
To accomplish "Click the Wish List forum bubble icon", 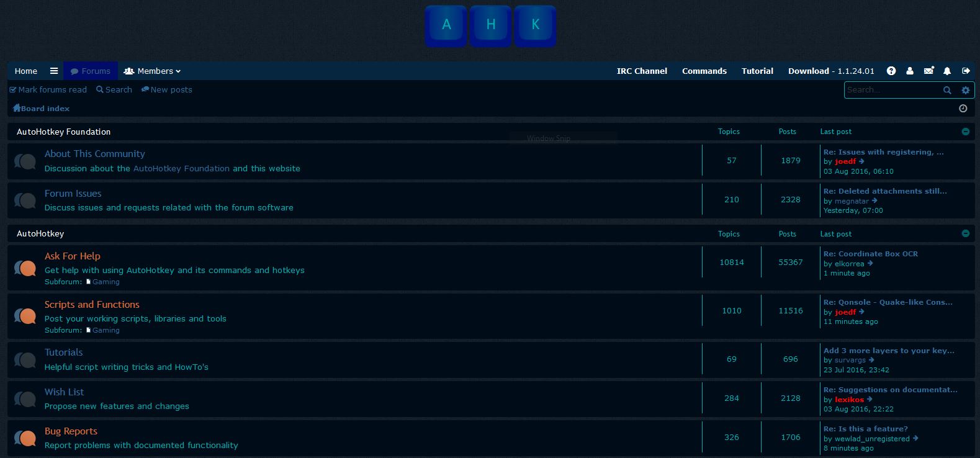I will [x=25, y=399].
